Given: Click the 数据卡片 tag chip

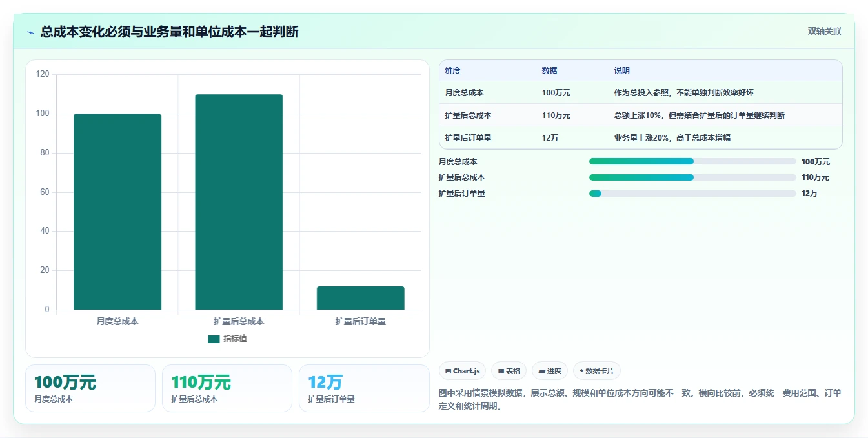Looking at the screenshot, I should point(597,371).
